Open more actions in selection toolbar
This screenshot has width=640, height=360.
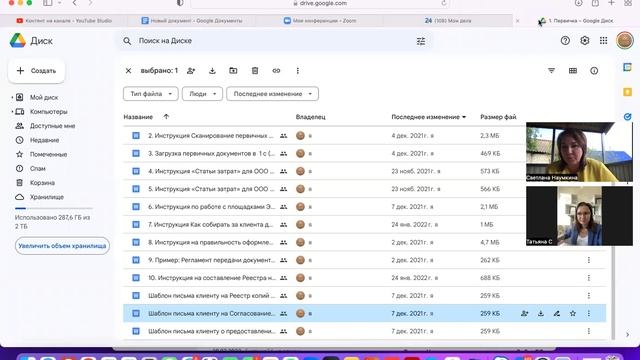(298, 71)
